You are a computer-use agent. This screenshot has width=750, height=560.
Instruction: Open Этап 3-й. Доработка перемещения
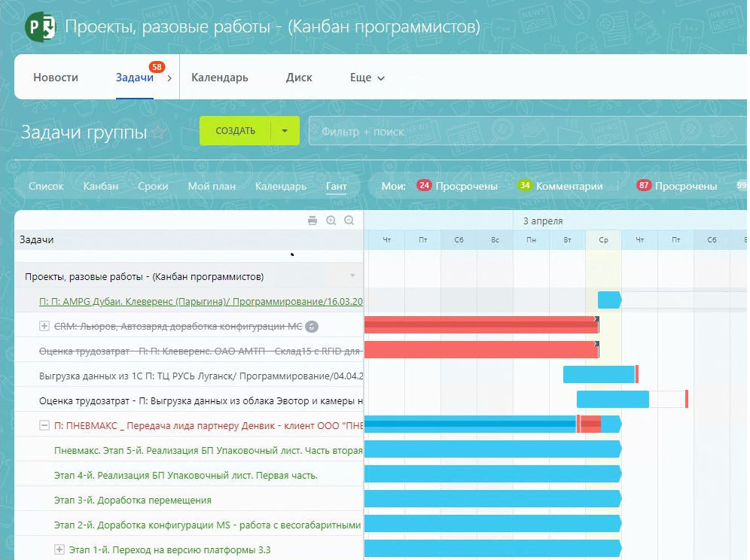click(x=133, y=501)
